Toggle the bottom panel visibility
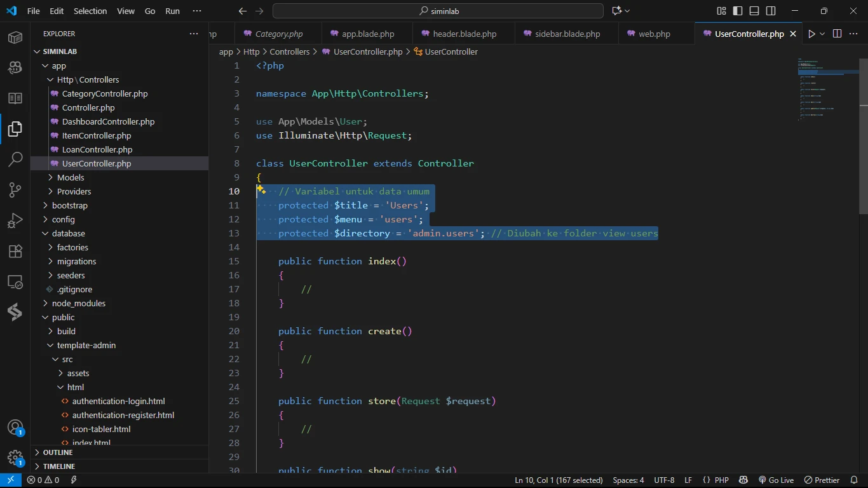 tap(754, 11)
